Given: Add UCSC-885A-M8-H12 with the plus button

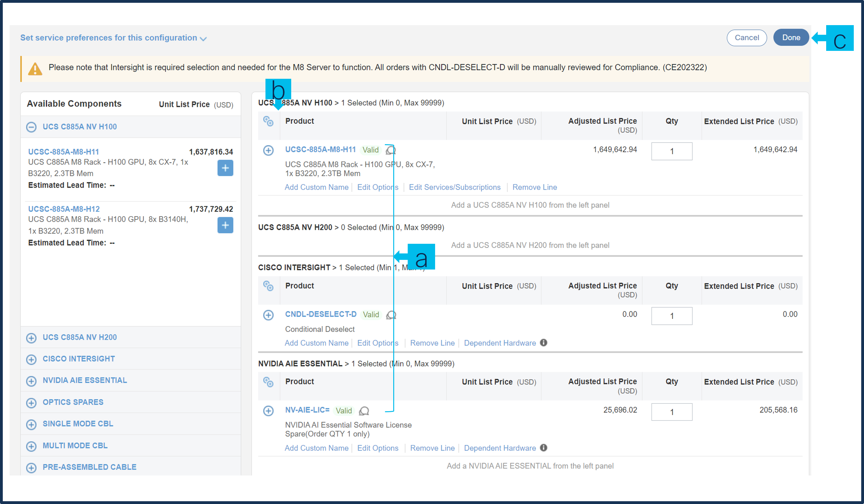Looking at the screenshot, I should [225, 225].
